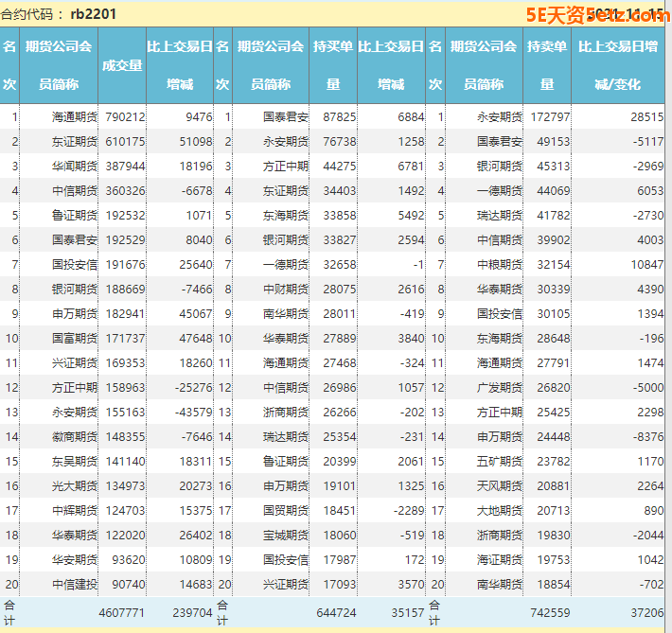The height and width of the screenshot is (633, 672).
Task: Click volume value 182941 for 申万期货
Action: pos(125,314)
